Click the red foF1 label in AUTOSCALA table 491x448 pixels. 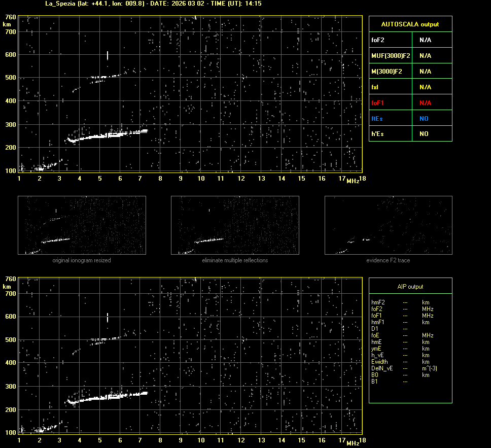pyautogui.click(x=377, y=103)
